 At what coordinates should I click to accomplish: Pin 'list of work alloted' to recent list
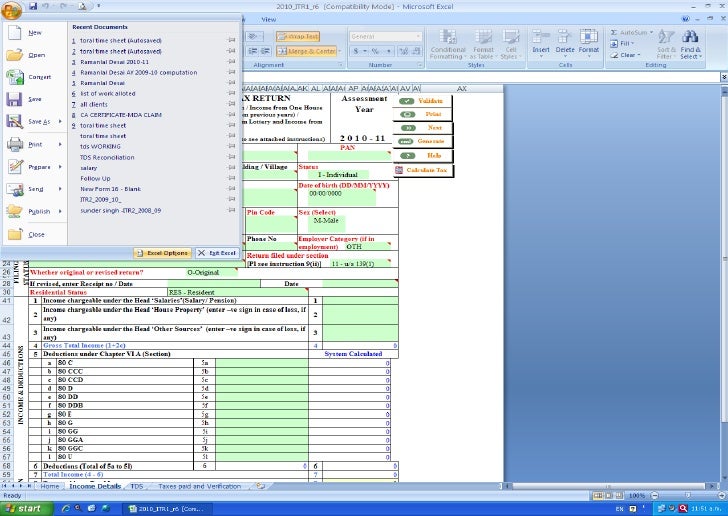click(232, 93)
